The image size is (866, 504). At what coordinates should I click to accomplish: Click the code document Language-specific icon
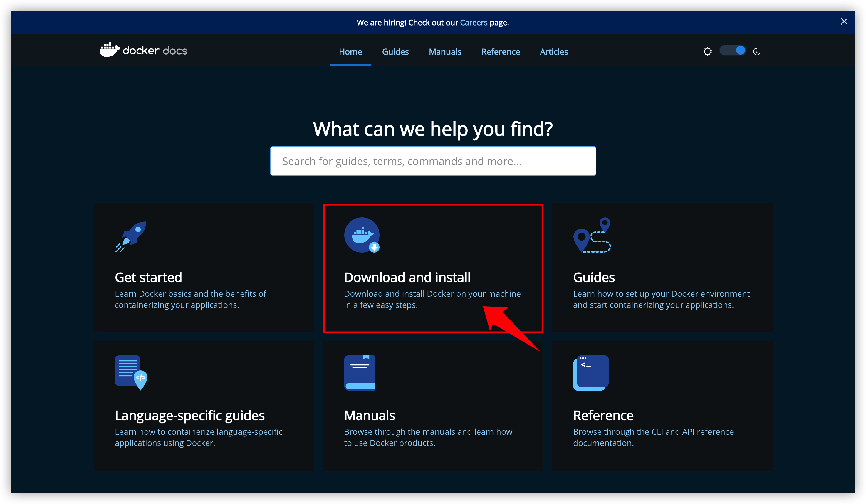[x=131, y=373]
